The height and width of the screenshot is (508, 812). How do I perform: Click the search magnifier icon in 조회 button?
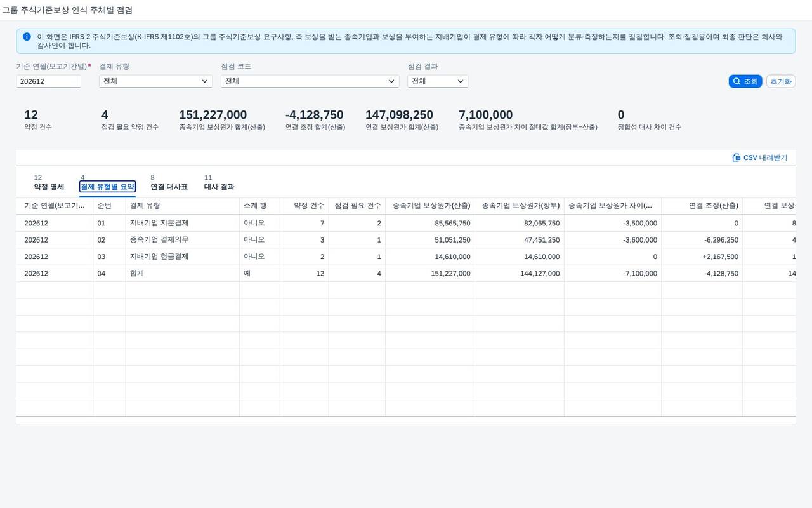coord(737,81)
